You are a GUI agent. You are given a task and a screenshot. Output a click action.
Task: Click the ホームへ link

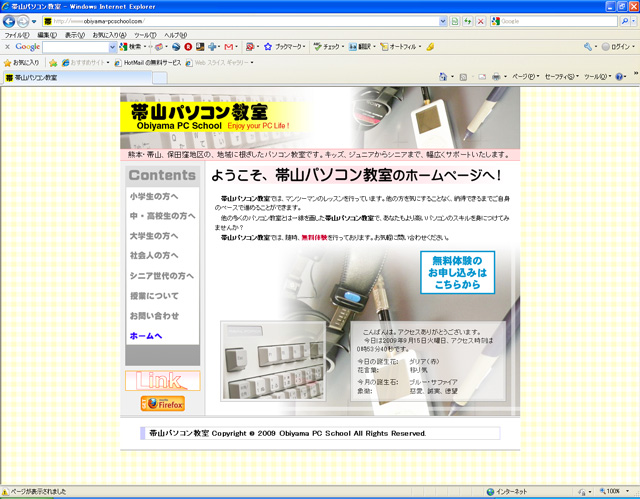pos(146,336)
